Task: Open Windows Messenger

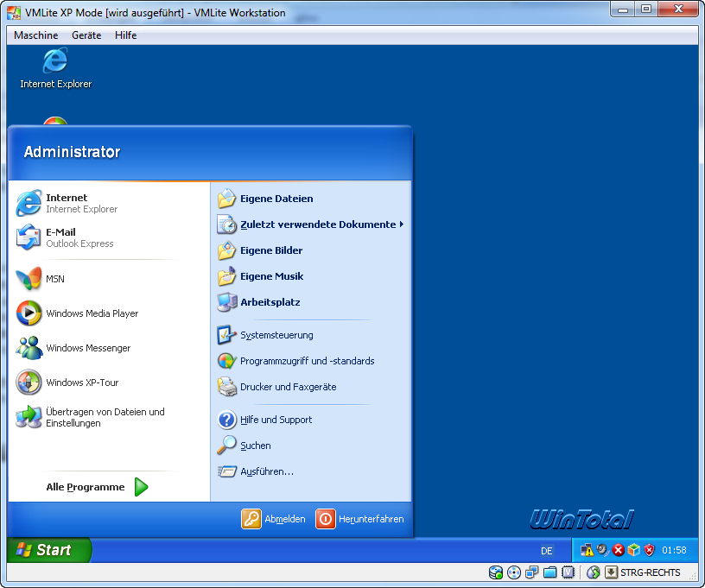Action: (109, 348)
